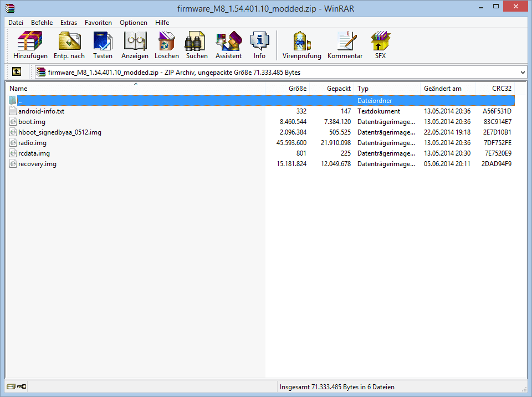Sort by Gepackt column header
Viewport: 532px width, 397px height.
332,89
